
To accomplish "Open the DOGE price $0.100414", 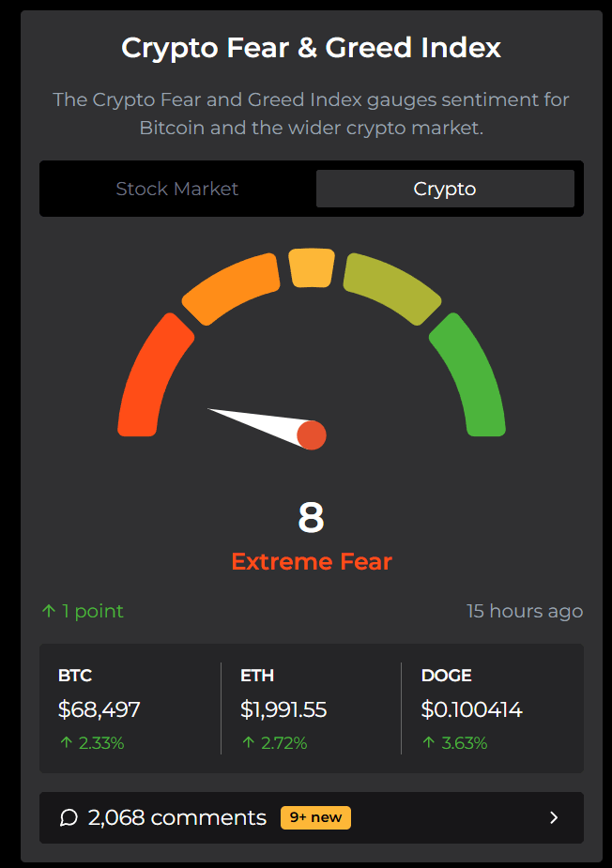I will (x=472, y=710).
